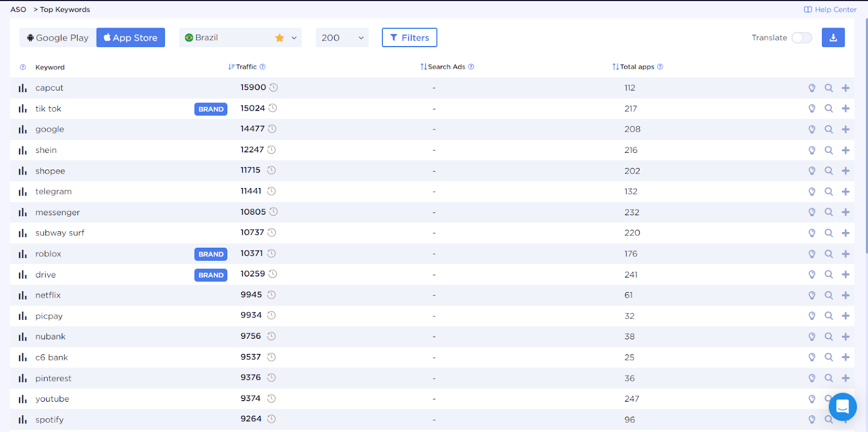Sort by Total apps column
The height and width of the screenshot is (432, 868).
[633, 67]
